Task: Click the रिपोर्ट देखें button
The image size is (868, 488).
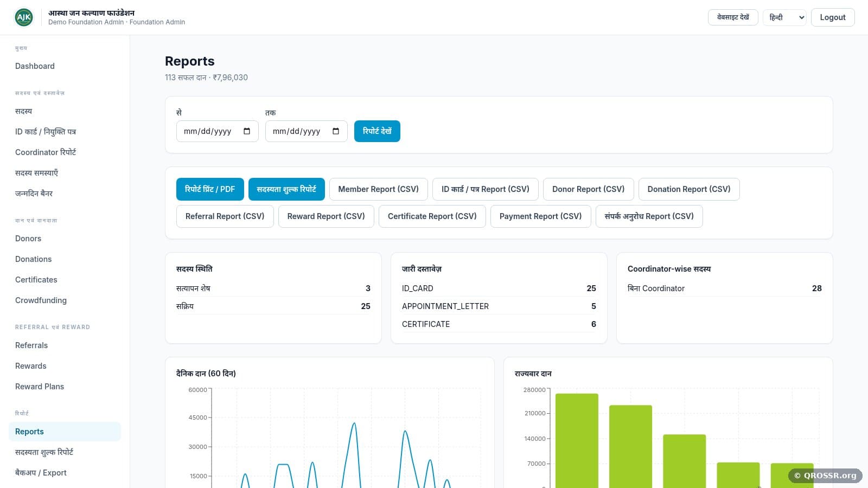Action: (x=377, y=131)
